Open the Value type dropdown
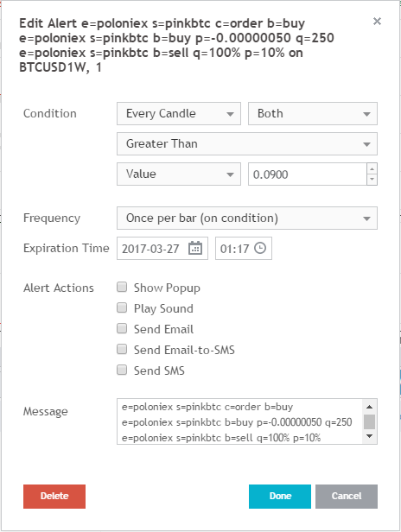This screenshot has height=532, width=401. [179, 174]
